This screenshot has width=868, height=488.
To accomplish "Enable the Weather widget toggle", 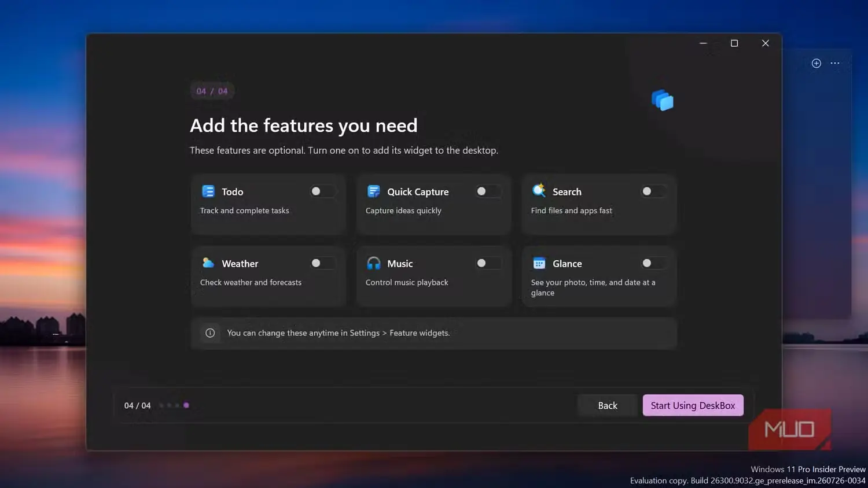I will pos(323,263).
